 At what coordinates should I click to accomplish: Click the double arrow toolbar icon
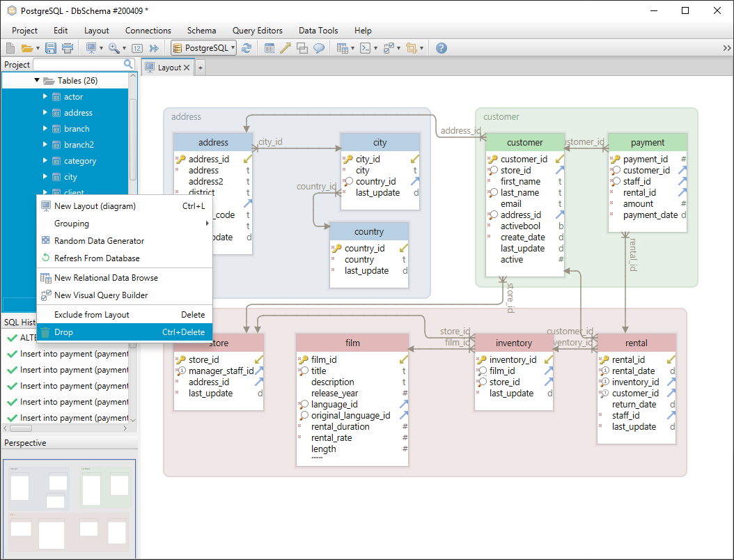pyautogui.click(x=153, y=48)
